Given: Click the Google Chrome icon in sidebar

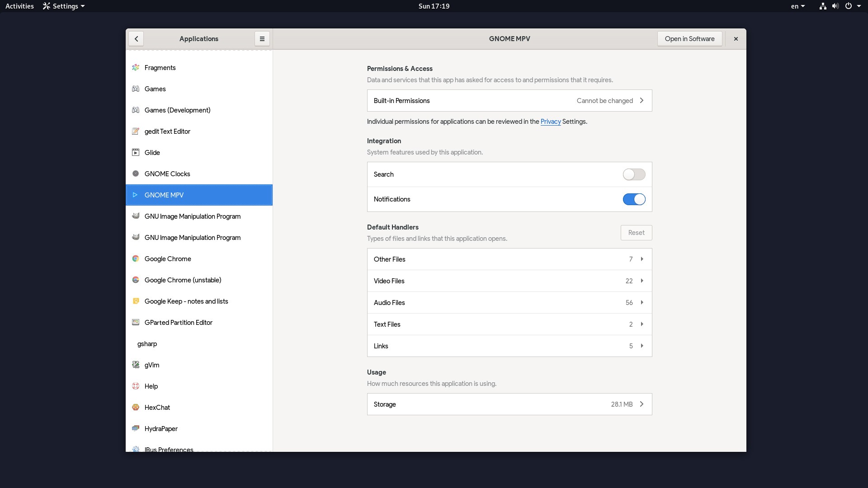Looking at the screenshot, I should [x=136, y=259].
